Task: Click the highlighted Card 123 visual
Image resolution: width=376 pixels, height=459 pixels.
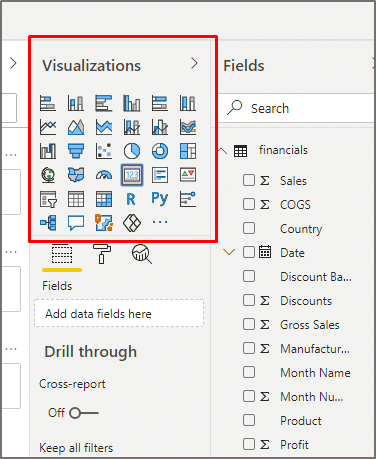Action: pyautogui.click(x=132, y=175)
